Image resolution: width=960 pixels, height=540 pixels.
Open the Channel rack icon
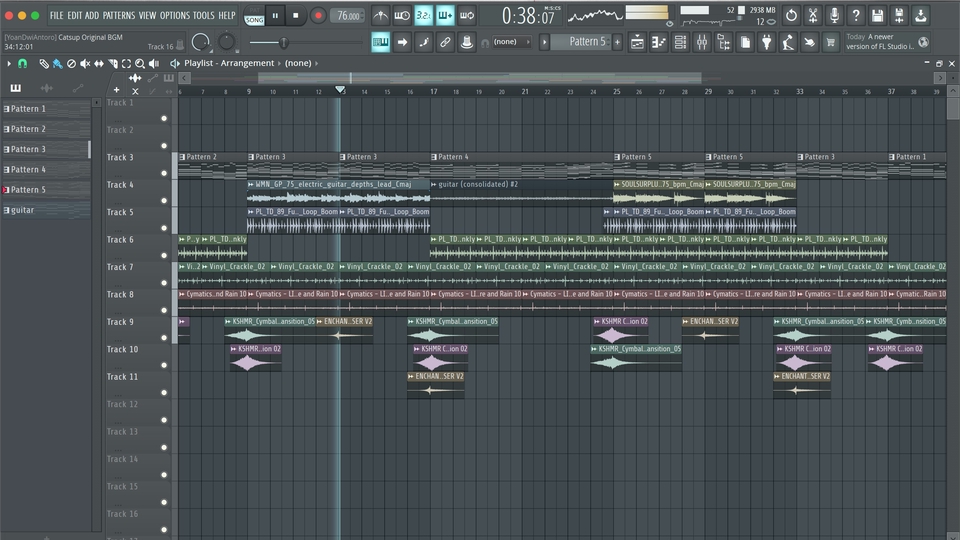[x=680, y=42]
